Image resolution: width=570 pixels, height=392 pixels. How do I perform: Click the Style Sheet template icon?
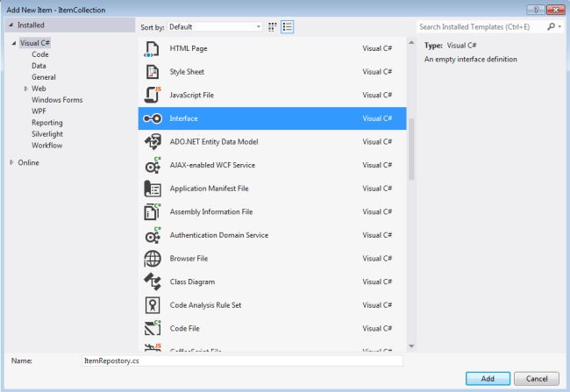[152, 72]
